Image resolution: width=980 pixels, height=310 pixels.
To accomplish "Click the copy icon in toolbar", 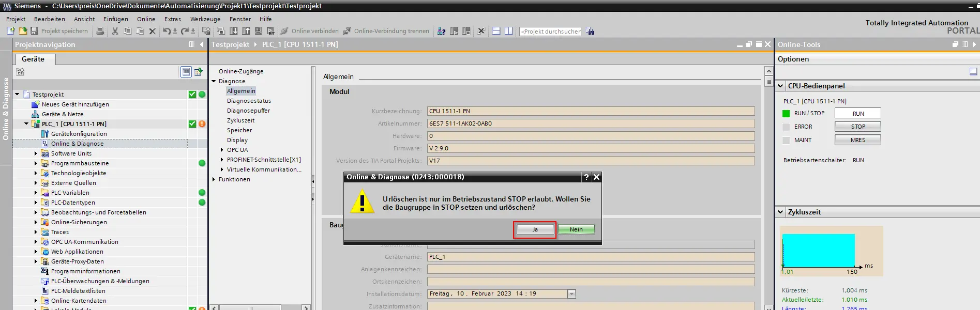I will [x=127, y=31].
